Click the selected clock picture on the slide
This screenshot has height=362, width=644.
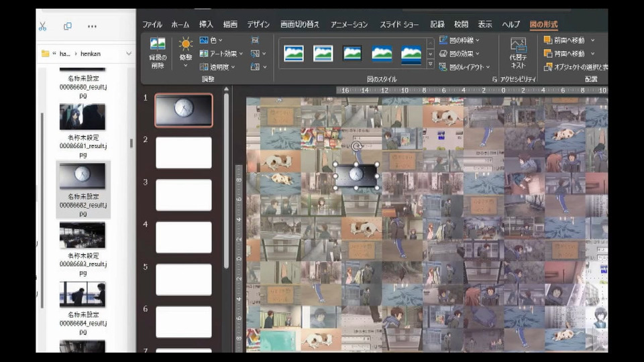pos(356,176)
